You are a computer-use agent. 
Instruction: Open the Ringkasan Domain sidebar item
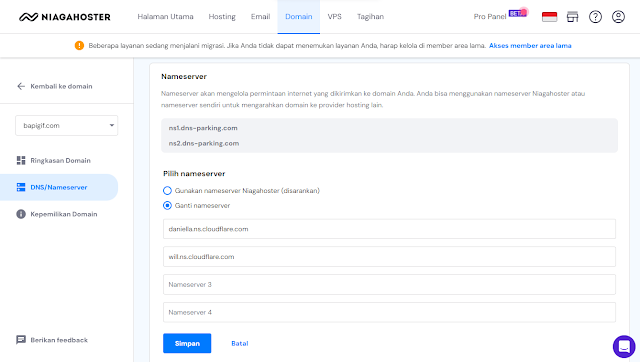click(x=59, y=160)
